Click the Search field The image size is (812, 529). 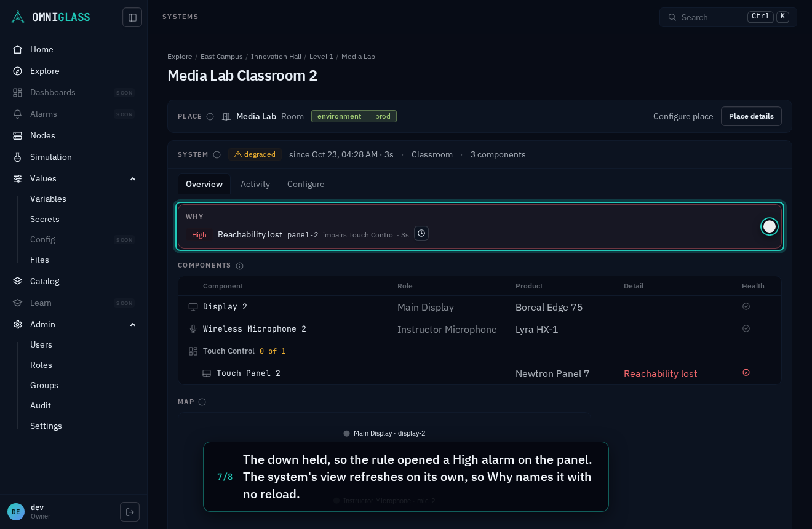click(x=728, y=17)
